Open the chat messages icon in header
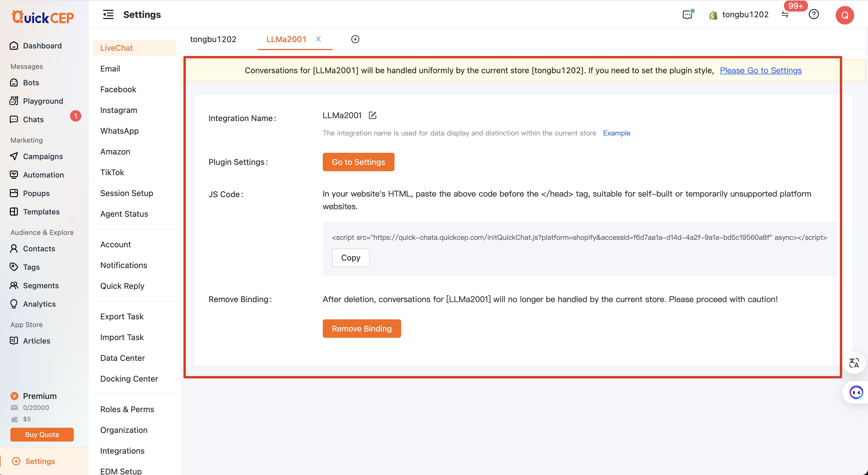Screen dimensions: 868x475 [x=687, y=14]
